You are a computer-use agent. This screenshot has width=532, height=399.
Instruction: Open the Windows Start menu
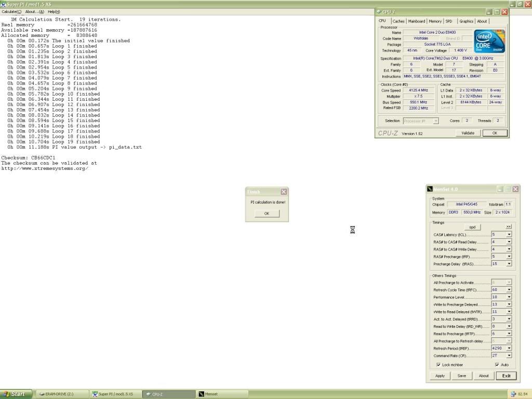click(16, 394)
